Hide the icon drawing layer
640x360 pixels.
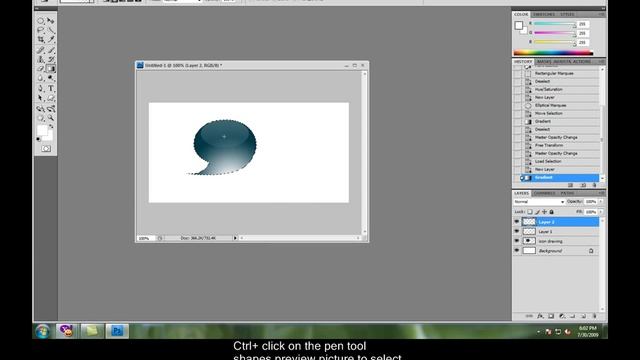coord(517,241)
